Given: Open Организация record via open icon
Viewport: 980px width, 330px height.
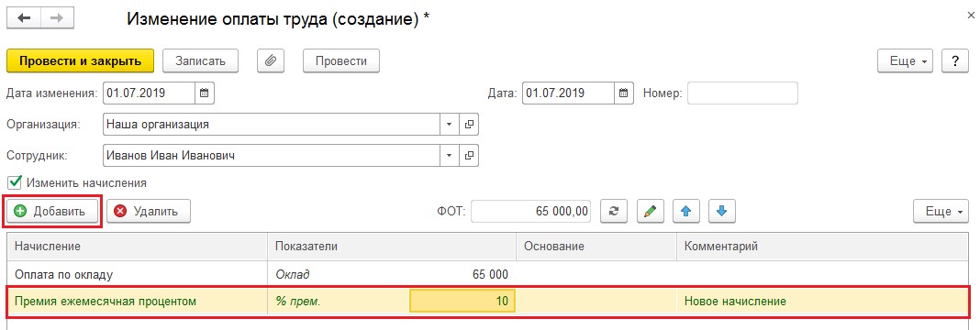Looking at the screenshot, I should 469,124.
